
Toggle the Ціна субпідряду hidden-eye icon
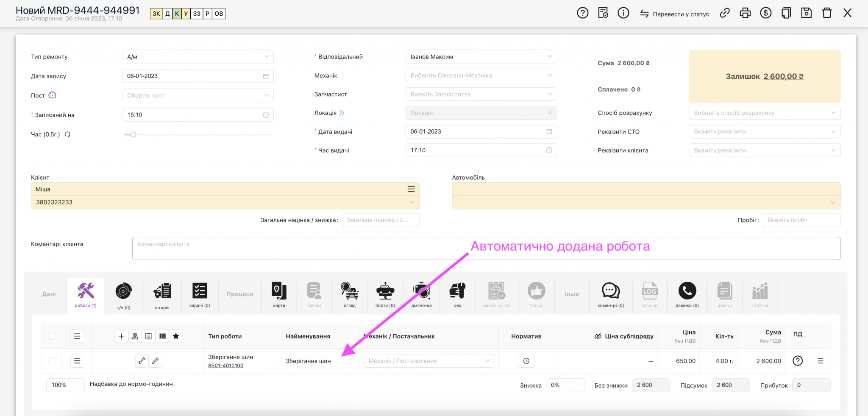coord(598,336)
